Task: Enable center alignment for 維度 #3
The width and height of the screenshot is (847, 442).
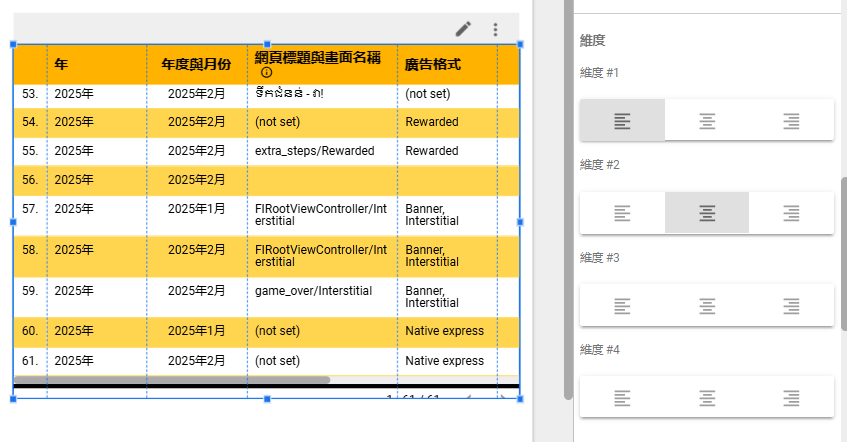Action: coord(707,306)
